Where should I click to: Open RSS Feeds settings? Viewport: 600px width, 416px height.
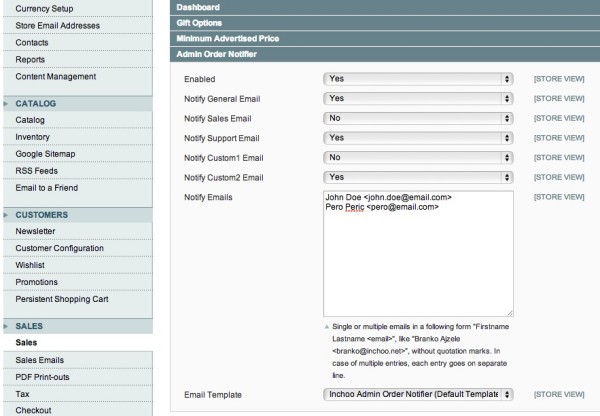[x=37, y=171]
